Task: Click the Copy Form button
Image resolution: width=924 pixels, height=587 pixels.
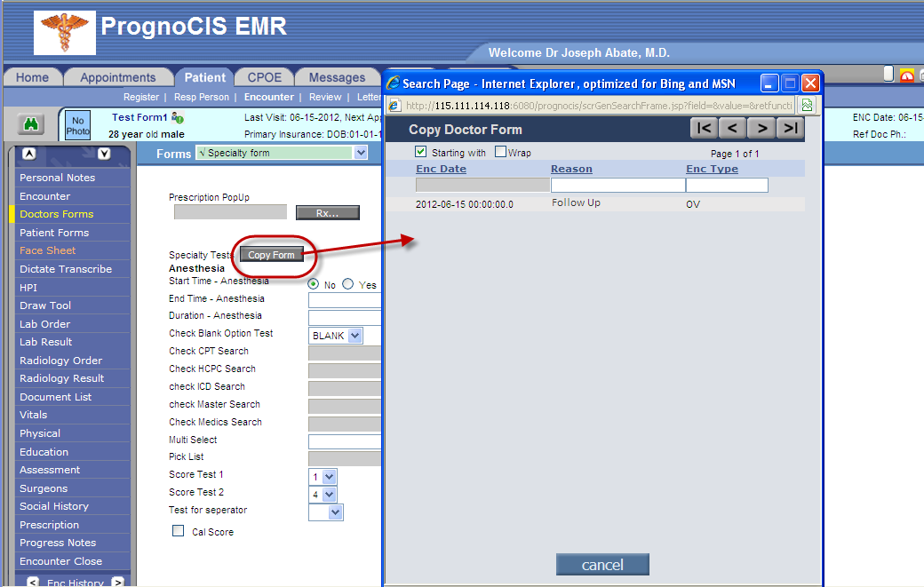Action: pyautogui.click(x=271, y=254)
